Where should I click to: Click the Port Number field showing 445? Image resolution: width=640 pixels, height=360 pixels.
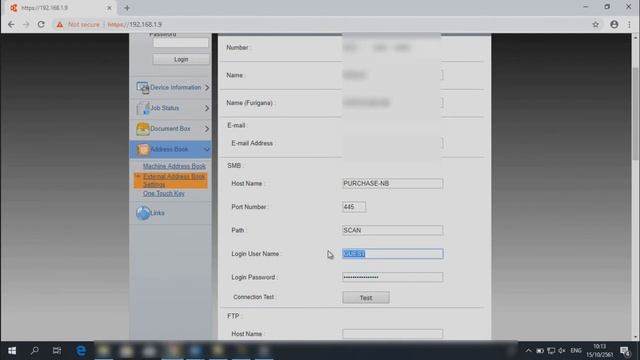[354, 207]
